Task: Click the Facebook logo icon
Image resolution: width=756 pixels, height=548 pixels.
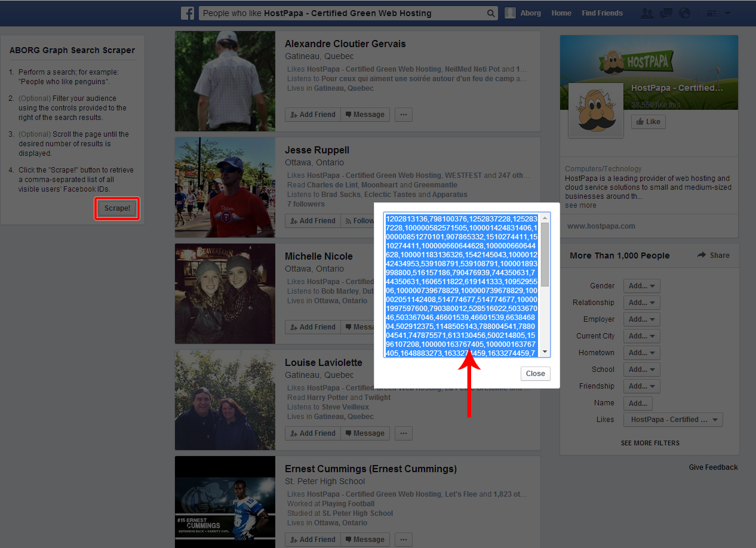Action: pos(188,13)
